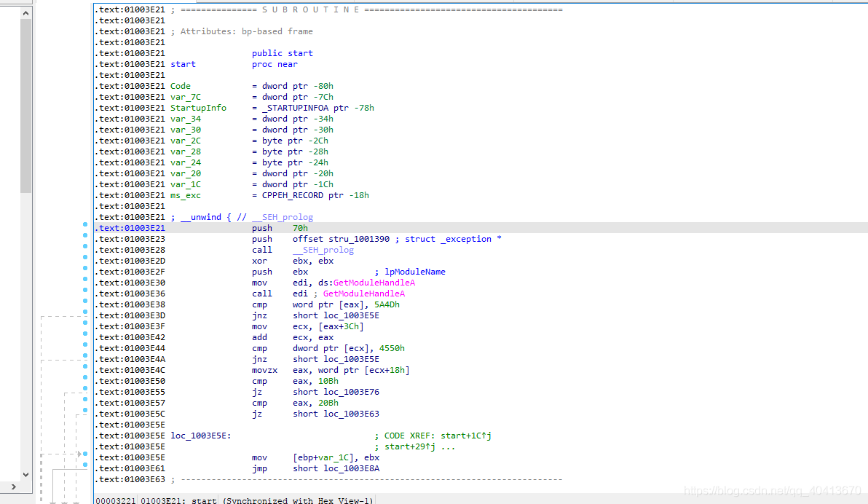Select the '[eax+3Ch]' operand
The width and height of the screenshot is (868, 504).
pyautogui.click(x=341, y=327)
